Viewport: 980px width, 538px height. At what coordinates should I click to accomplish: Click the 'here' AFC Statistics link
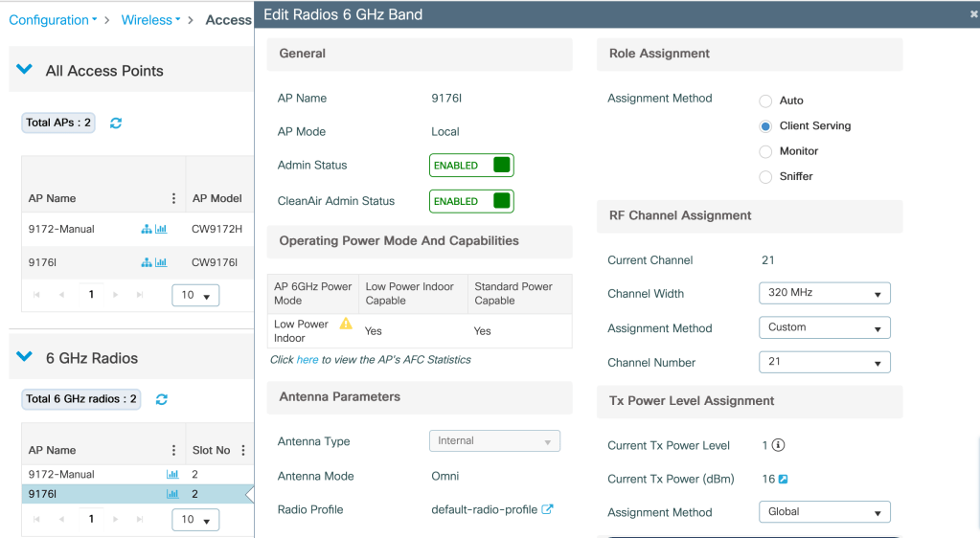tap(307, 360)
